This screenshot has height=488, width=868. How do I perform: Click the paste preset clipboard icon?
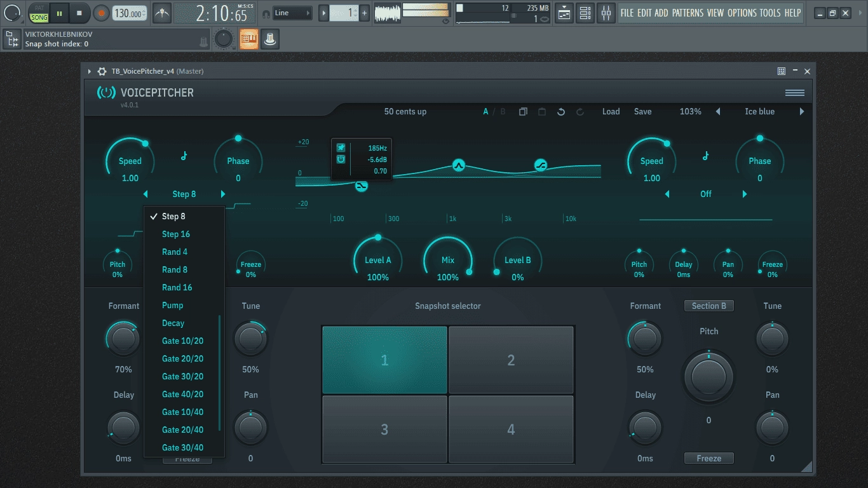click(542, 112)
